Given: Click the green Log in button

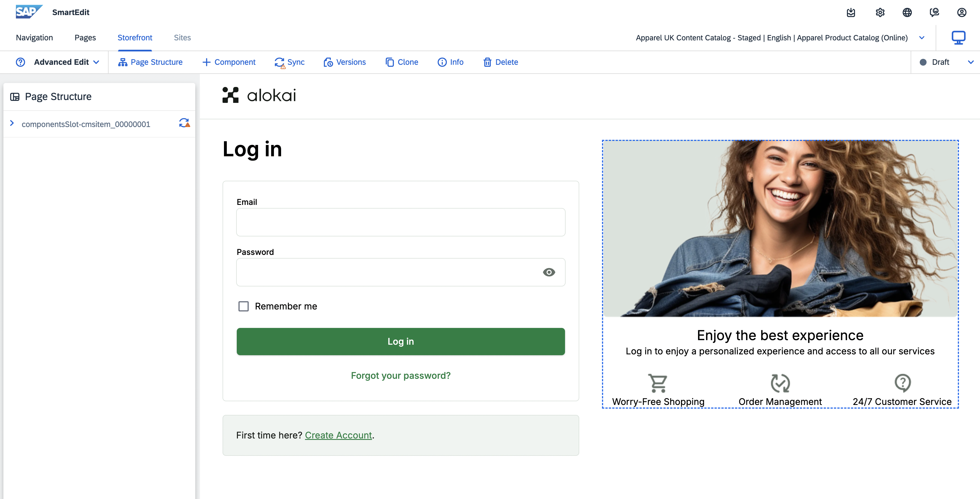Looking at the screenshot, I should [400, 342].
